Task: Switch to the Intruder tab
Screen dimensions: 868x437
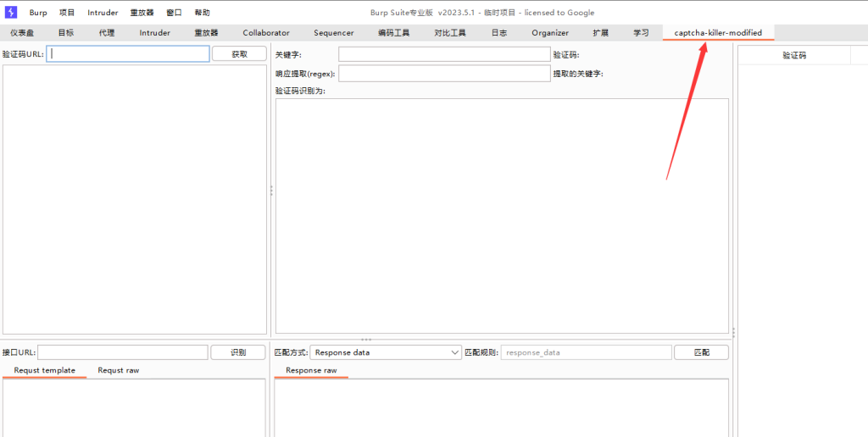Action: [155, 33]
